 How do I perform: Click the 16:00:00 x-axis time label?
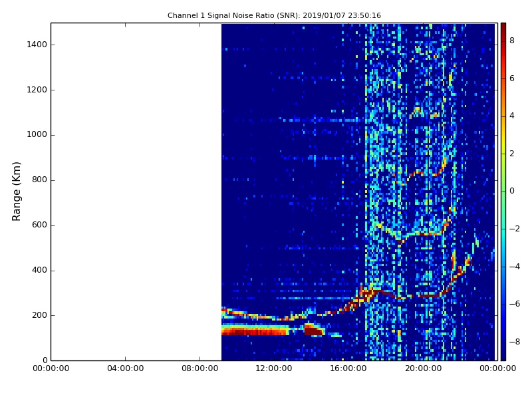tap(348, 368)
